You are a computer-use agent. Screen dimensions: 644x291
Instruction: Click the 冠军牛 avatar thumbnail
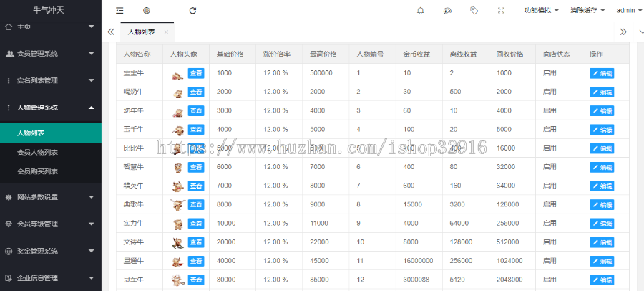click(x=177, y=280)
